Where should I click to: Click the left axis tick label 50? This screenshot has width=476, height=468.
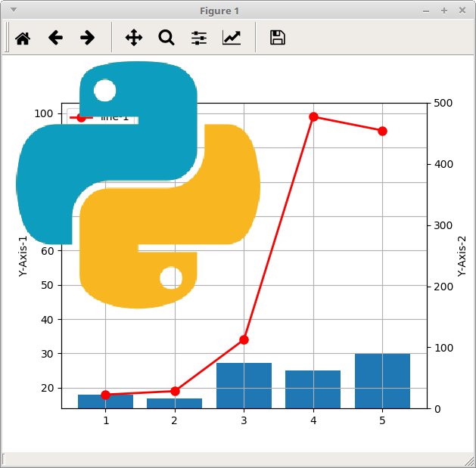(x=47, y=285)
